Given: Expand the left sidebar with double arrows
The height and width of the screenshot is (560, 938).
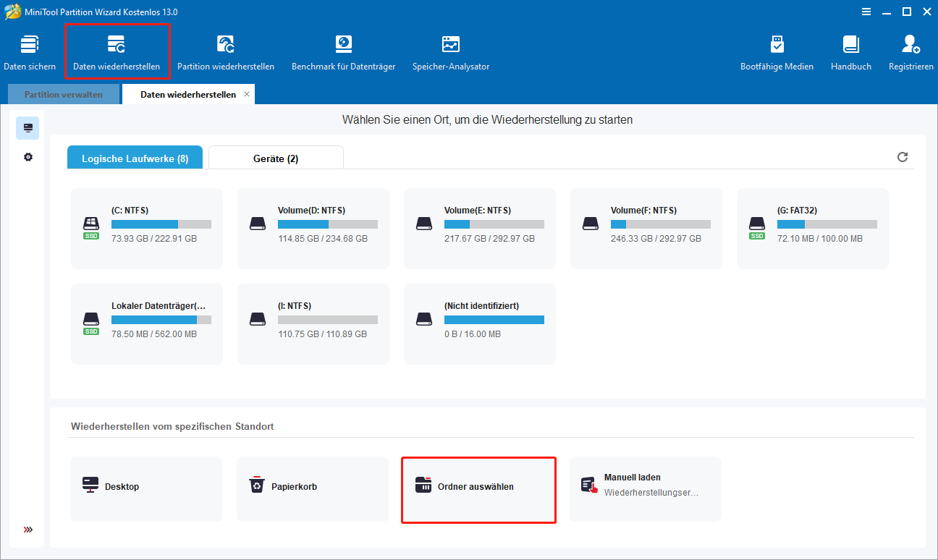Looking at the screenshot, I should click(28, 530).
